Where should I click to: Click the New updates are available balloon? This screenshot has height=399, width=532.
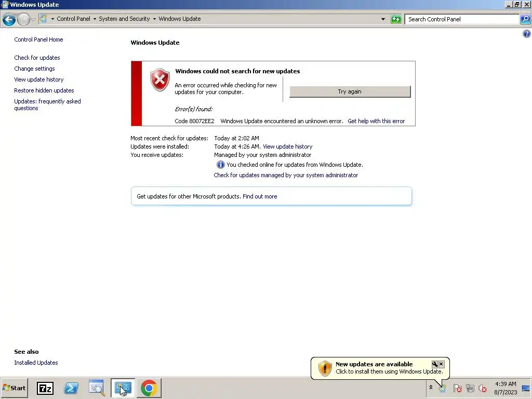tap(380, 368)
